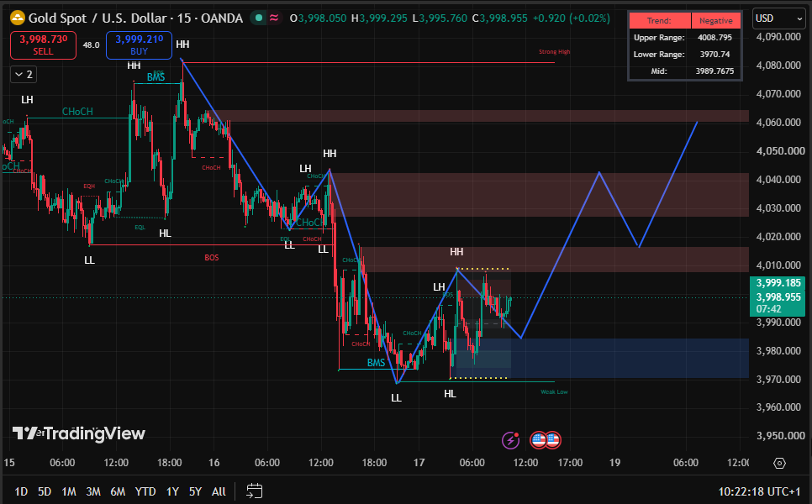
Task: Click the pink wavy data-quality icon
Action: [x=275, y=18]
